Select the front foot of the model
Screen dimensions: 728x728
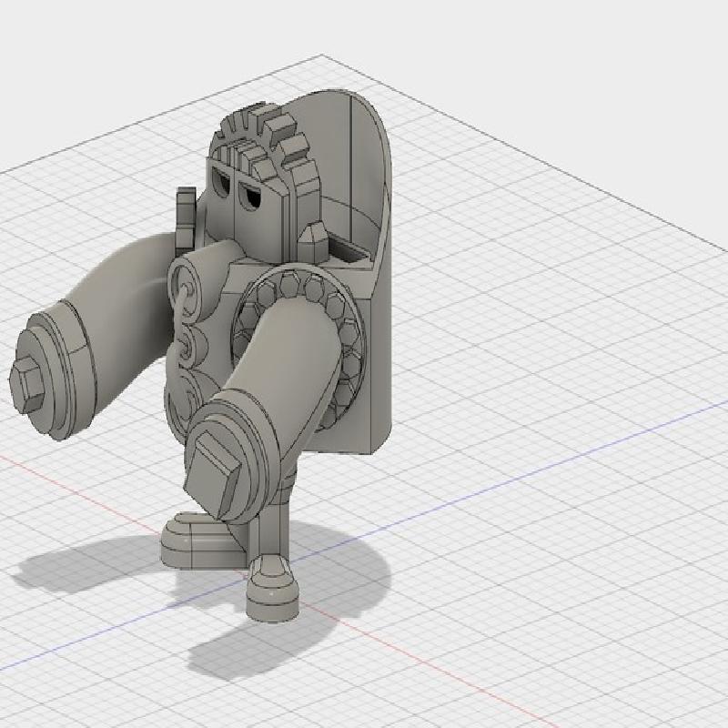pos(272,591)
